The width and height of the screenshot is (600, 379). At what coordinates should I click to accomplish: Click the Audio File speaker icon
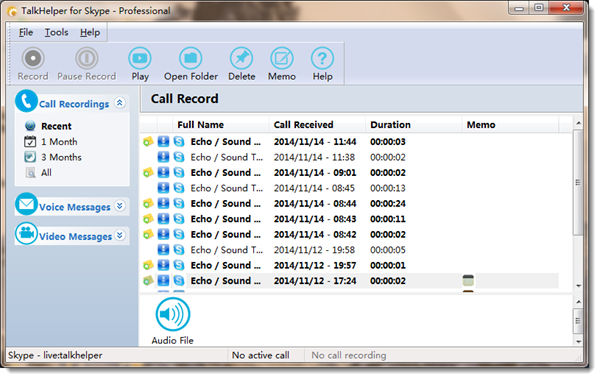(173, 314)
